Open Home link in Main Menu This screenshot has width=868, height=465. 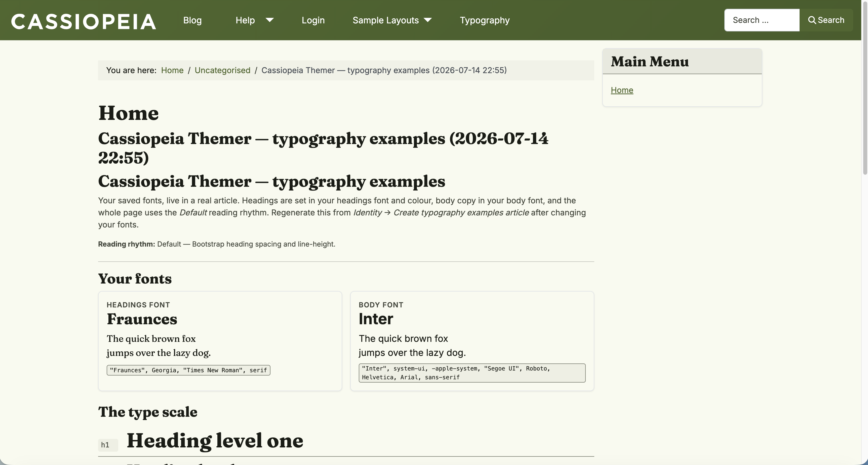pyautogui.click(x=622, y=90)
